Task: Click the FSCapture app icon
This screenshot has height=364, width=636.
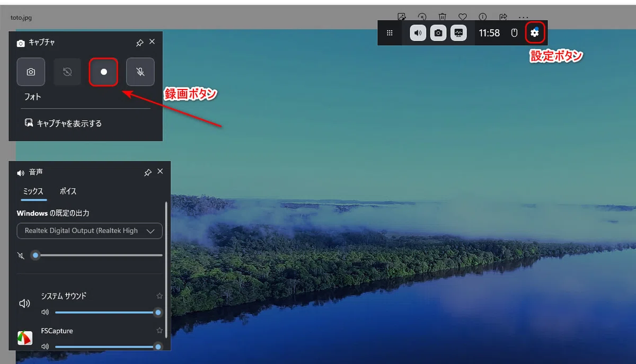Action: (24, 338)
